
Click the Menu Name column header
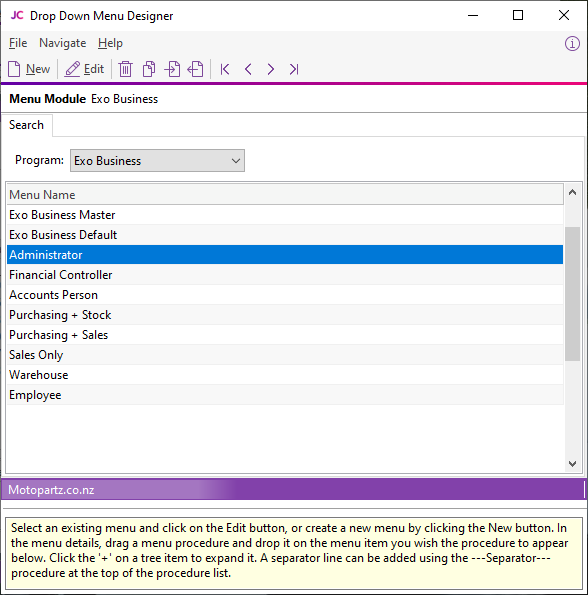click(285, 195)
